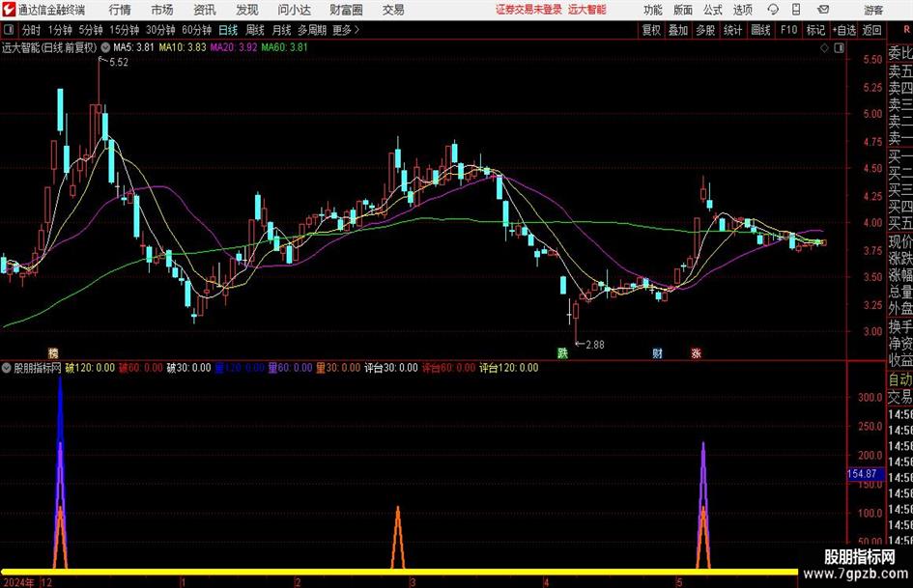The width and height of the screenshot is (913, 588).
Task: Click the 远大智能 stock name in title bar
Action: [x=587, y=10]
